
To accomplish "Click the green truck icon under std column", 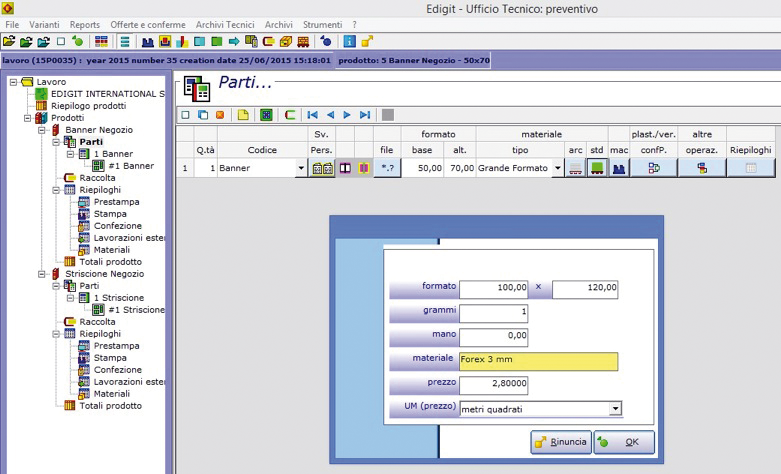I will coord(596,169).
